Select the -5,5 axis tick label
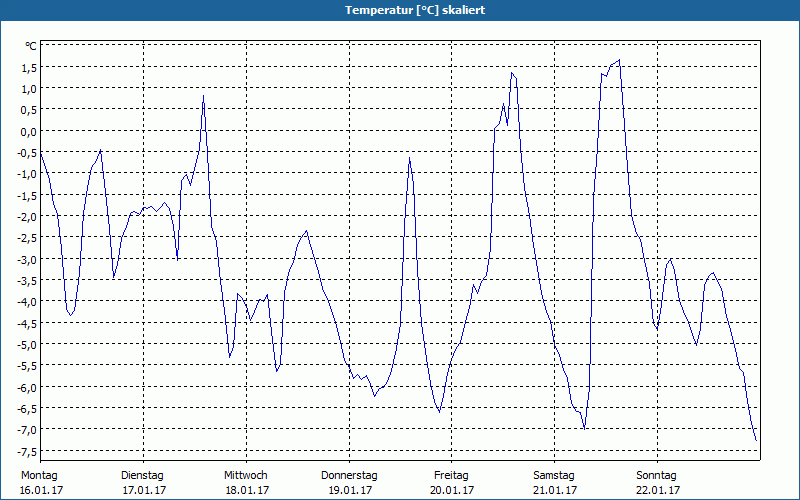The width and height of the screenshot is (800, 500). point(28,366)
